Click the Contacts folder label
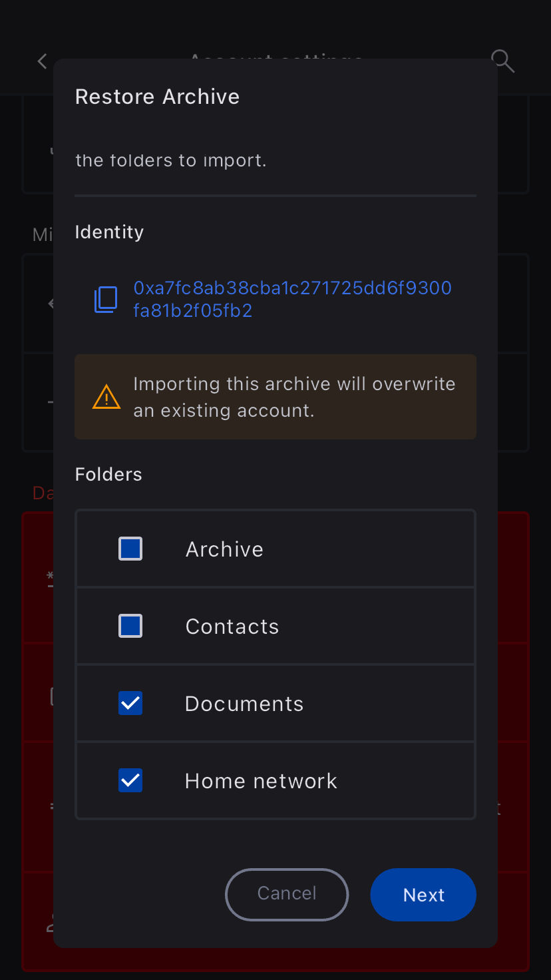Screen dimensions: 551x980 [x=232, y=626]
